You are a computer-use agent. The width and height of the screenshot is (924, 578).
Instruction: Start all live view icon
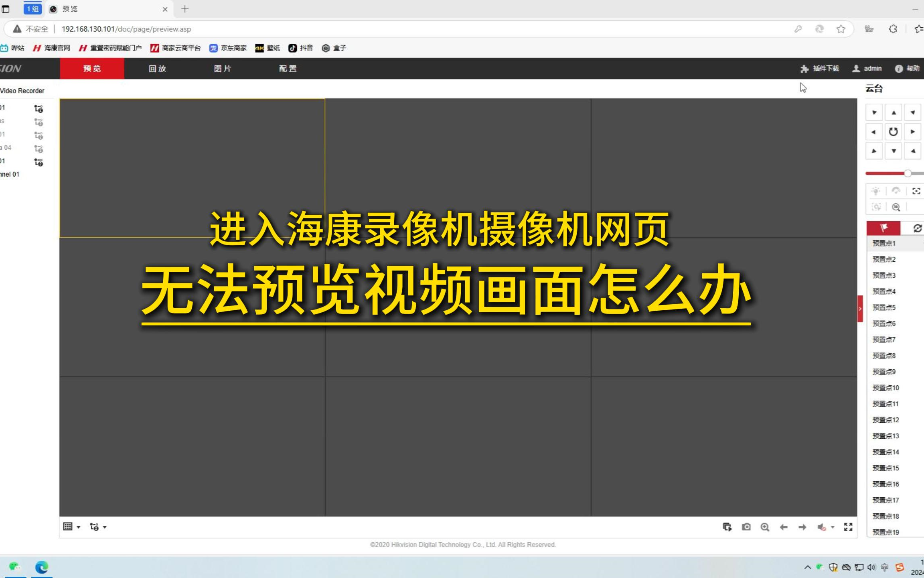pos(727,527)
